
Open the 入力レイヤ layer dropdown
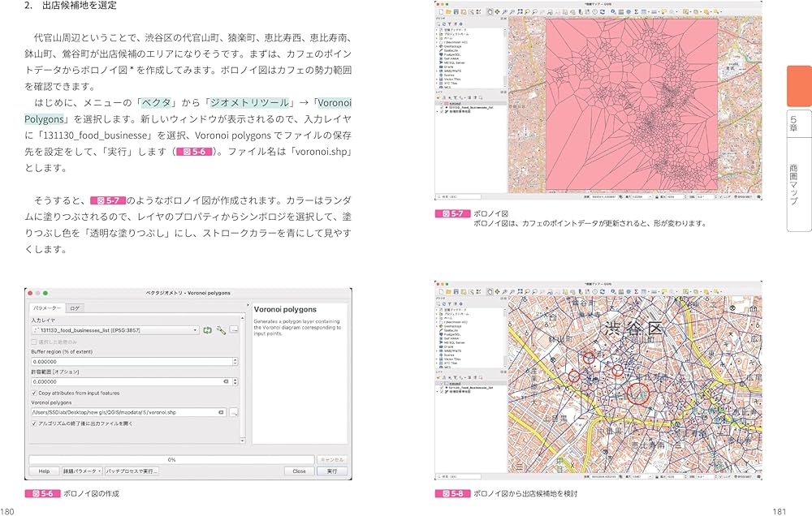coord(195,329)
